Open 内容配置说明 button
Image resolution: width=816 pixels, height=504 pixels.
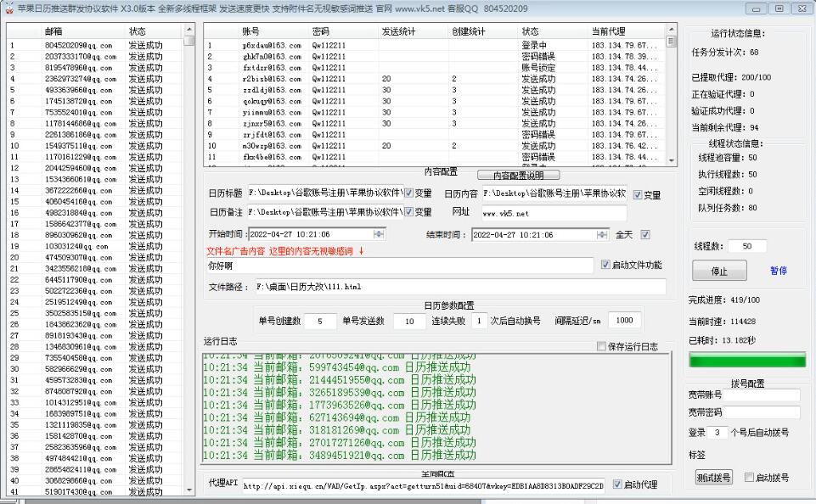[x=519, y=176]
